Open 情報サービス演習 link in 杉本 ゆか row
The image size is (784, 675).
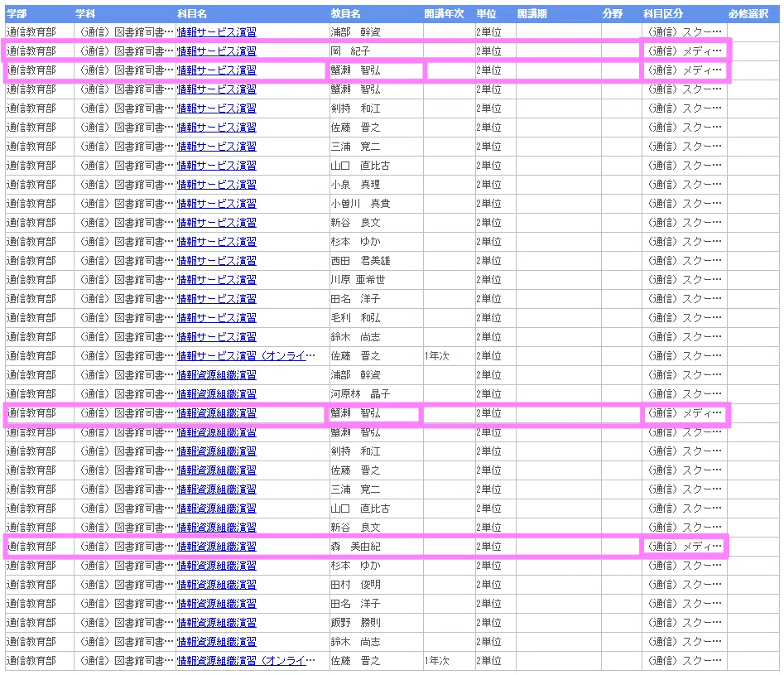(x=217, y=241)
